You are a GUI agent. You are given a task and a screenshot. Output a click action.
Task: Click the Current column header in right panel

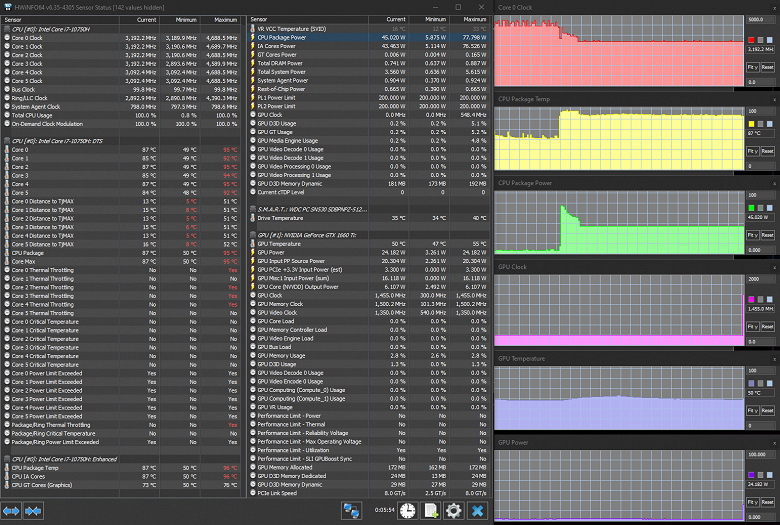point(389,19)
